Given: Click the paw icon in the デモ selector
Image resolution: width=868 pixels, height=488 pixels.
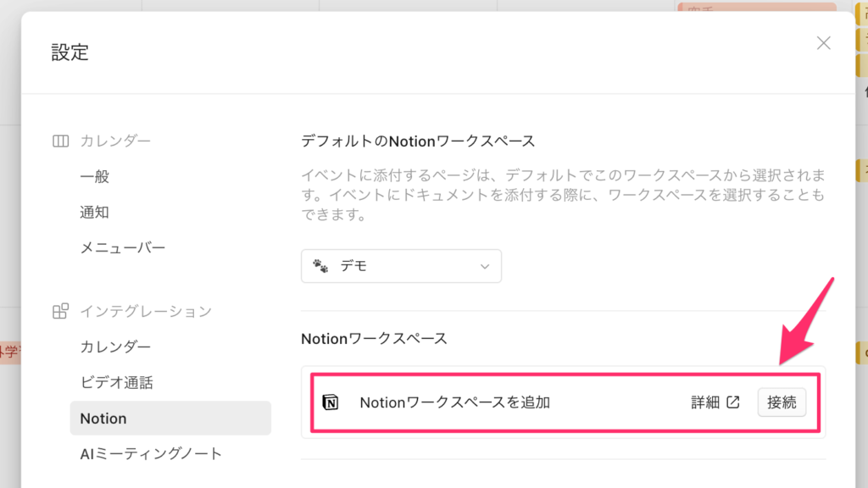Looking at the screenshot, I should (320, 266).
